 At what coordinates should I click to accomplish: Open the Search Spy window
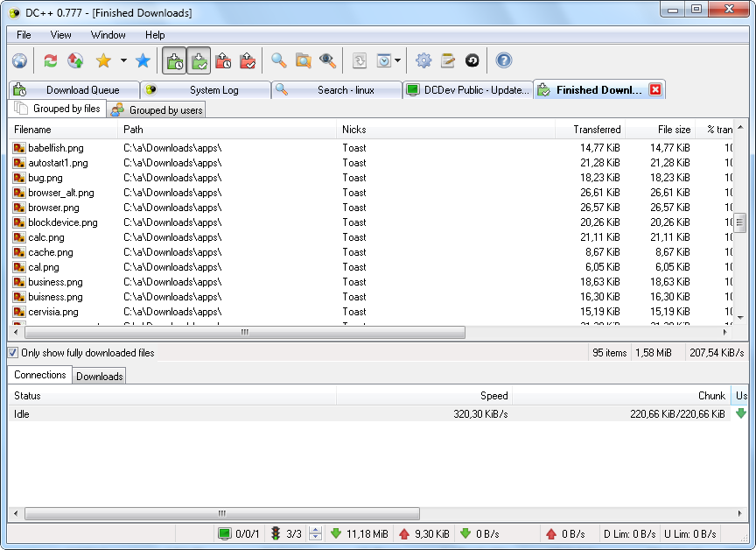click(327, 60)
